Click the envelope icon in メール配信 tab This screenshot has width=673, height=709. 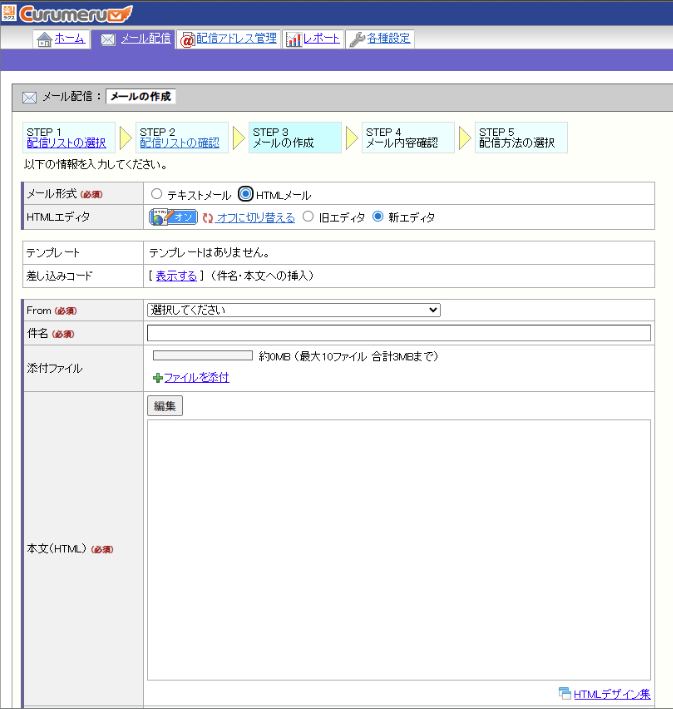tap(108, 40)
